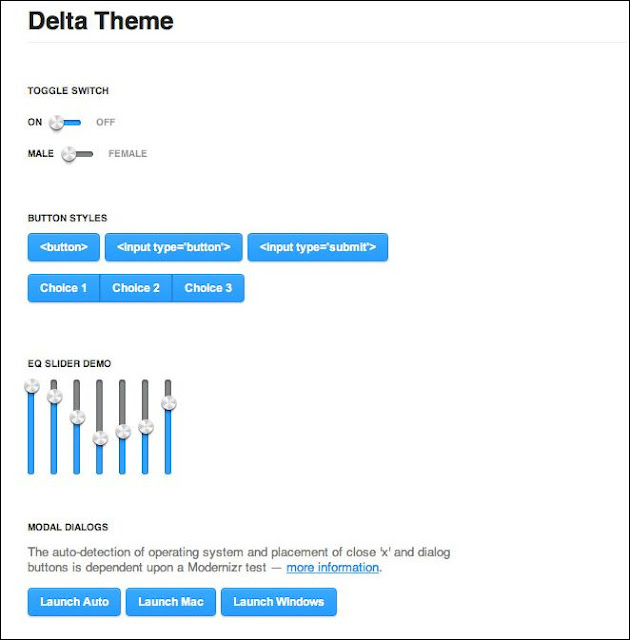Viewport: 630px width, 640px height.
Task: Select Choice 1 in button group
Action: (x=64, y=288)
